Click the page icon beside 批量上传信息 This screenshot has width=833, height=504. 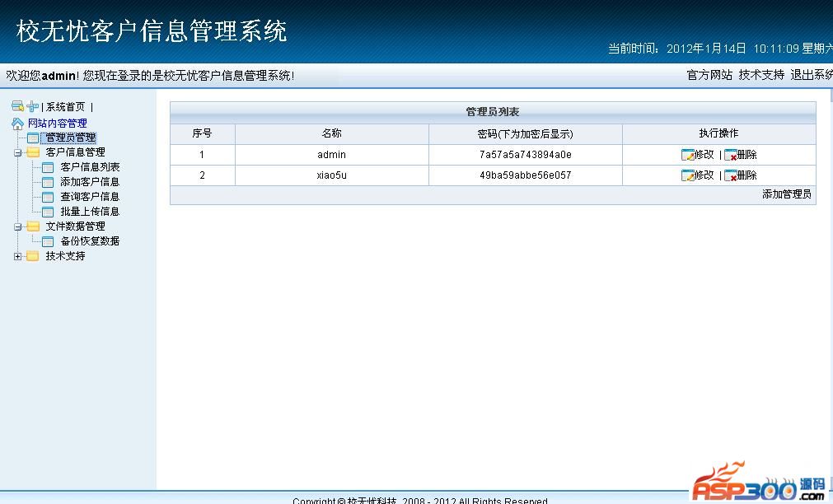[x=48, y=212]
